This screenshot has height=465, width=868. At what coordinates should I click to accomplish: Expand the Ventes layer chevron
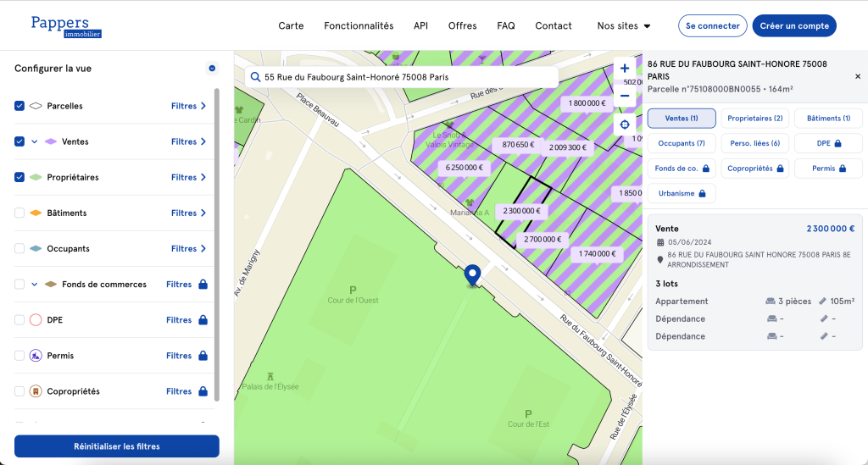coord(35,141)
